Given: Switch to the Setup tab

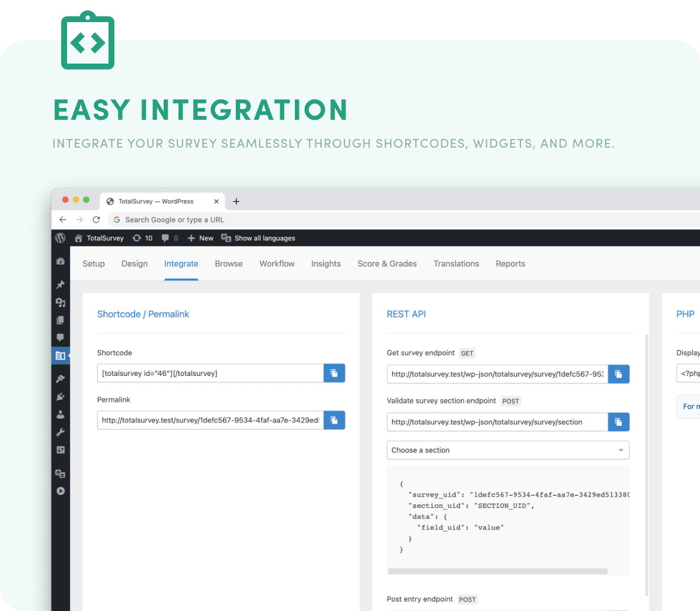Looking at the screenshot, I should pos(94,263).
